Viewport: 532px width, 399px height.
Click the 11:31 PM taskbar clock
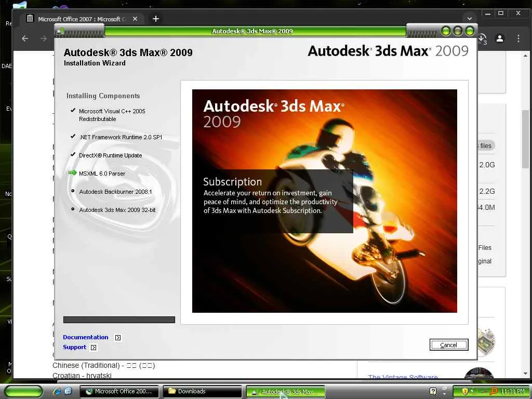tap(513, 391)
